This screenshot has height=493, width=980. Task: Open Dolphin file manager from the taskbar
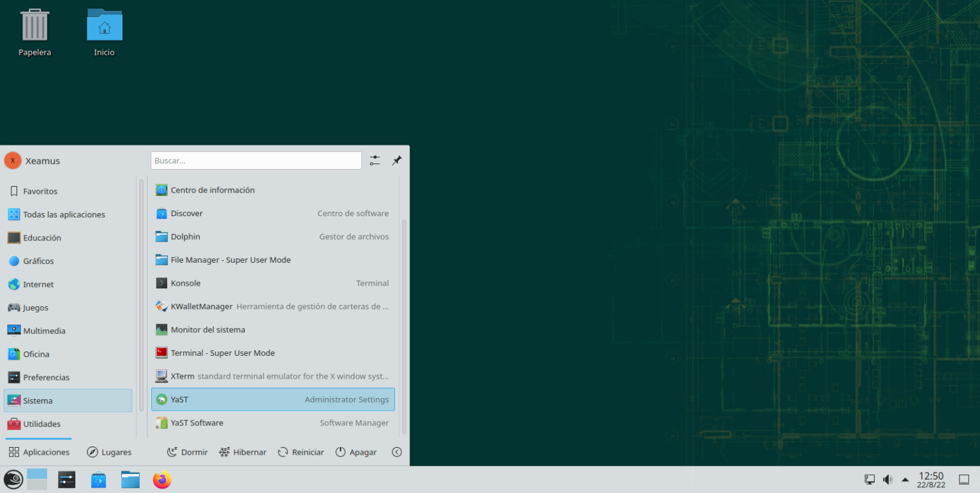[x=130, y=479]
